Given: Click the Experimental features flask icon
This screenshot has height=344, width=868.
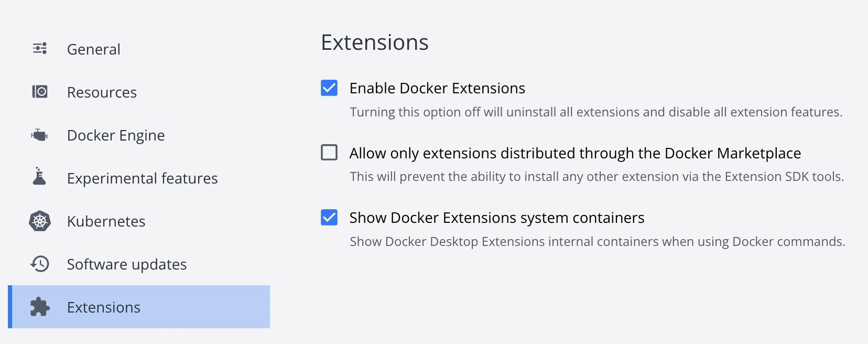Looking at the screenshot, I should coord(39,177).
